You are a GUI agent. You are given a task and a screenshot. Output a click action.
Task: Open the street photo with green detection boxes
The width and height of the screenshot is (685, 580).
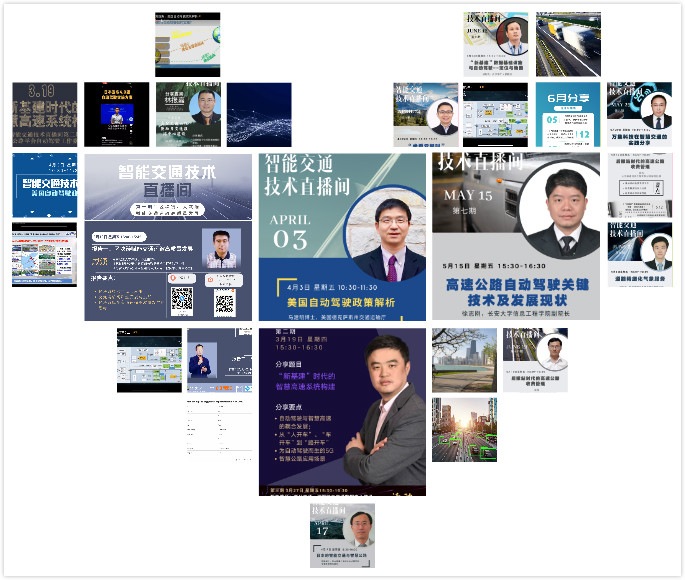[x=464, y=430]
